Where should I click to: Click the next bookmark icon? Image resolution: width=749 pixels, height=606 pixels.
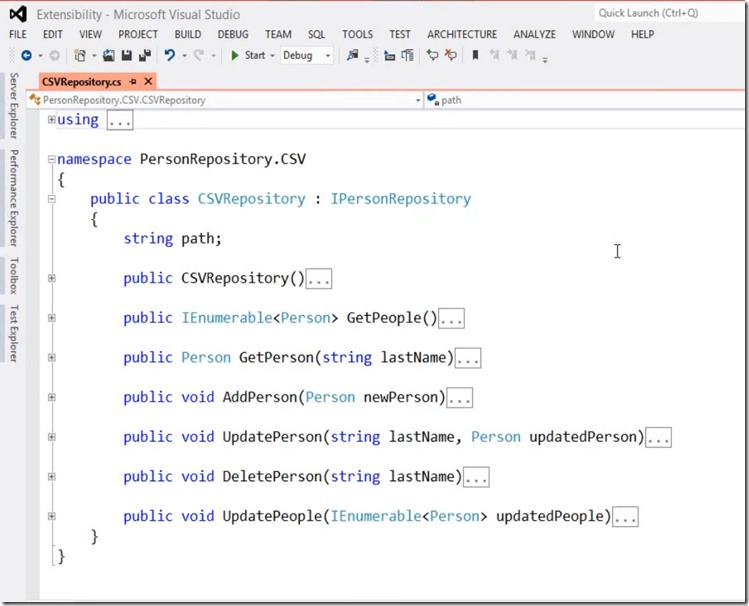pyautogui.click(x=512, y=55)
